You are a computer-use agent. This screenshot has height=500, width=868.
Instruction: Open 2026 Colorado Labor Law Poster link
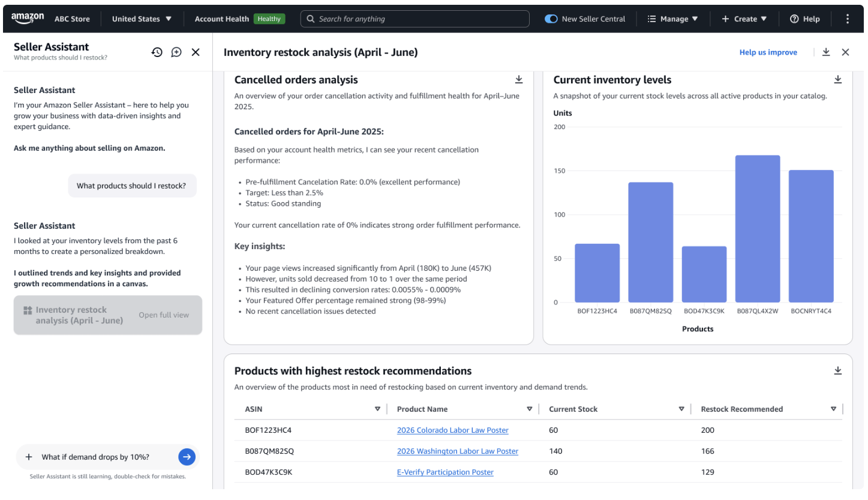pyautogui.click(x=452, y=430)
